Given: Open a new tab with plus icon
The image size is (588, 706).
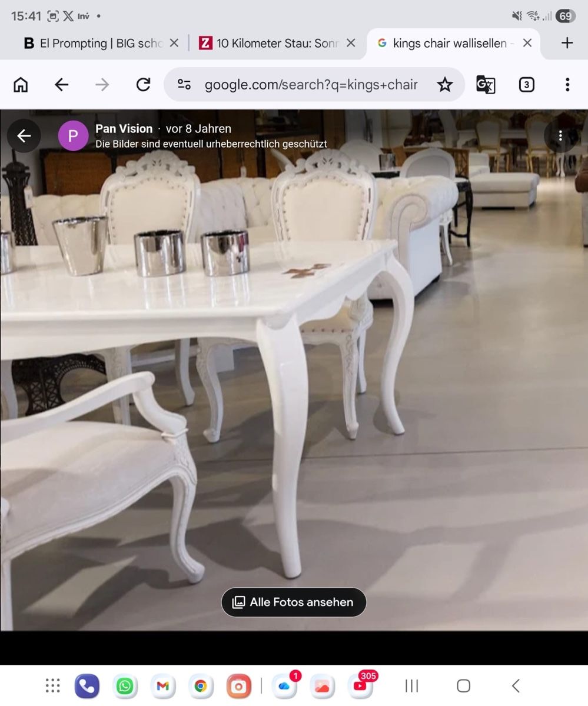Looking at the screenshot, I should pos(567,43).
